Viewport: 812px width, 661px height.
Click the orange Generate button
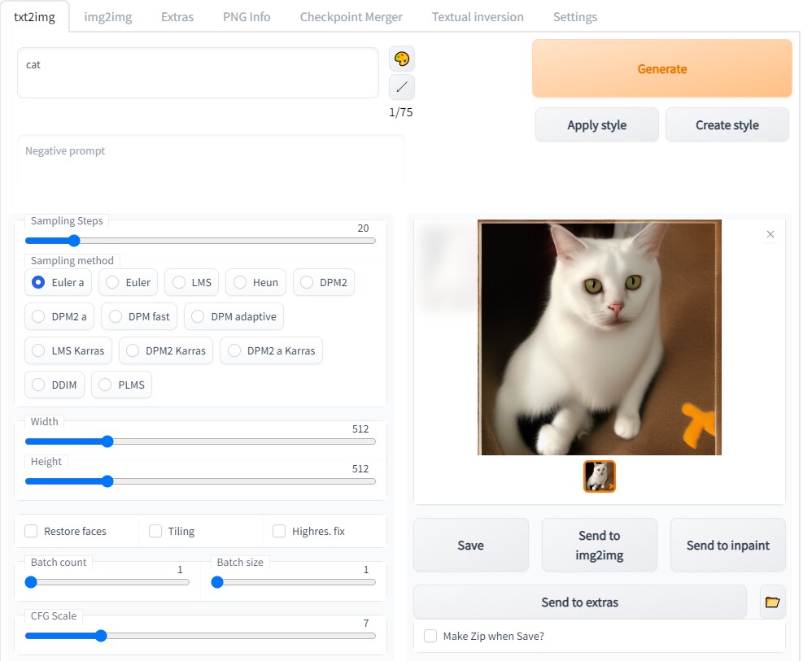(x=661, y=68)
